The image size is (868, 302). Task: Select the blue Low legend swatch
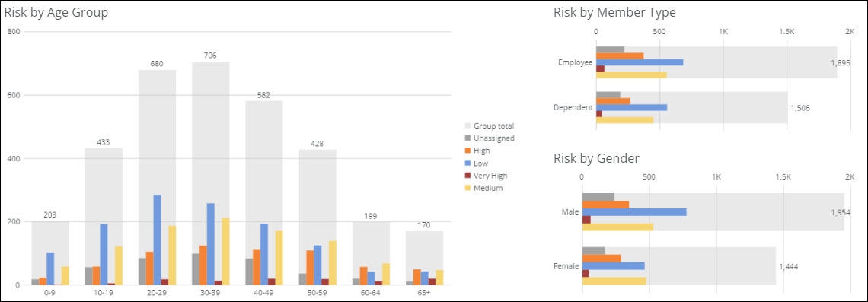(x=468, y=163)
